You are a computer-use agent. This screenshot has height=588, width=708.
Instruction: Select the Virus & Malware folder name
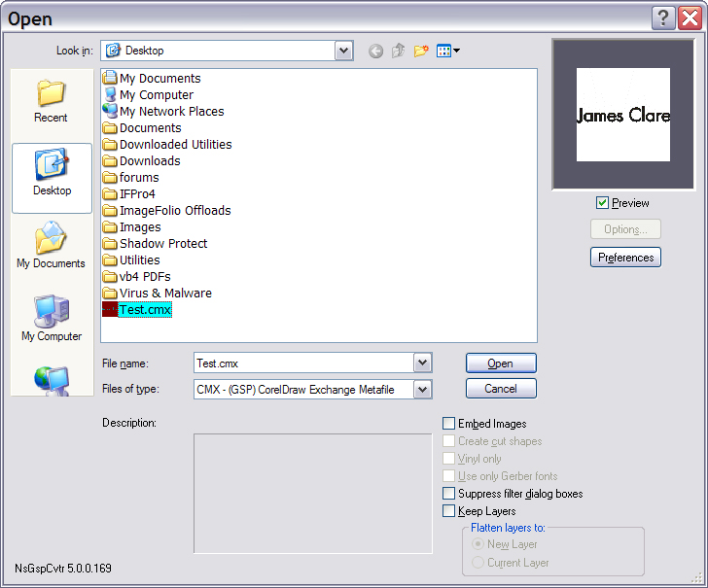tap(165, 293)
